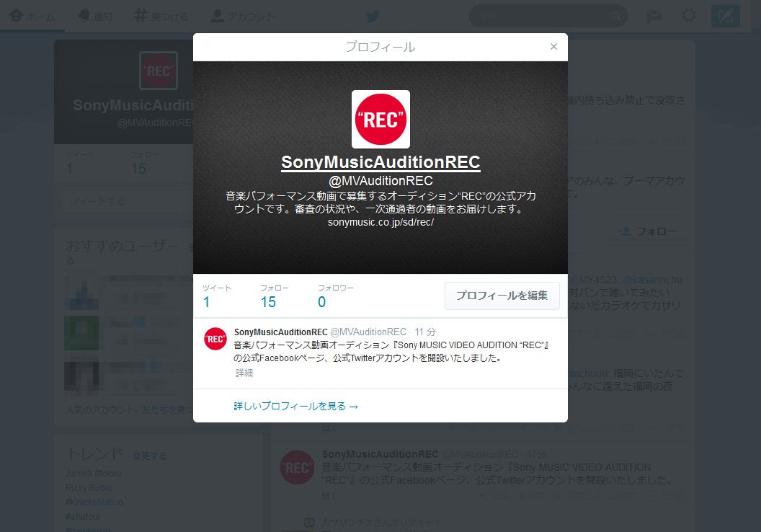
Task: Open the sonymusic.co.jp/sd/rec/ link
Action: tap(380, 222)
